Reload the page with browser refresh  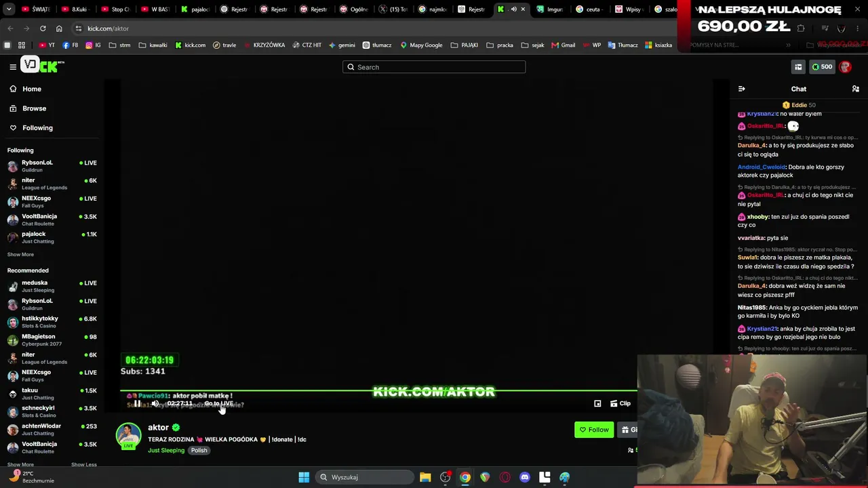tap(43, 28)
